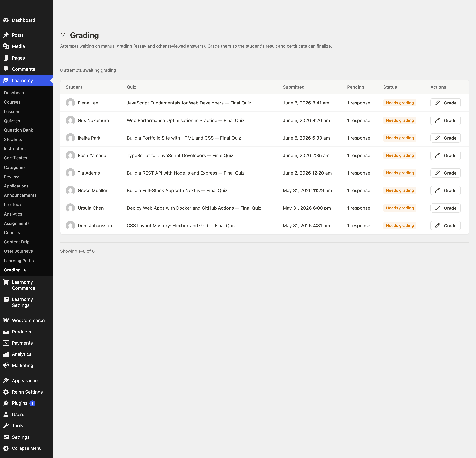Viewport: 476px width, 458px height.
Task: Click the WooCommerce Analytics bar chart icon
Action: (6, 354)
